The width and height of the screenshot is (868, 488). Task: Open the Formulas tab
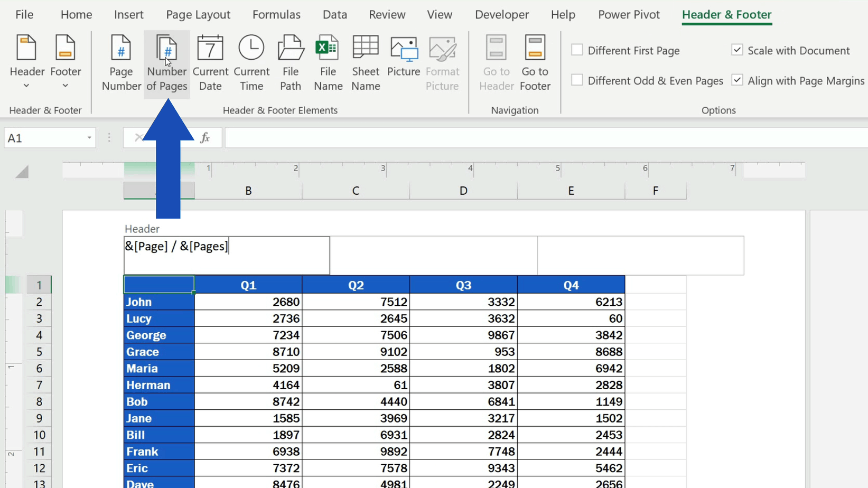(276, 15)
